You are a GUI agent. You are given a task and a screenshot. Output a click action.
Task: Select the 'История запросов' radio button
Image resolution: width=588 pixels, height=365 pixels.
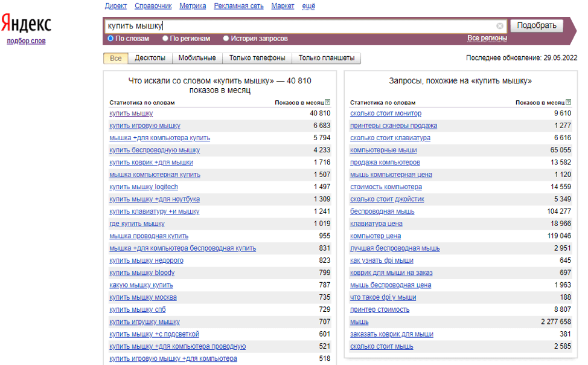(226, 38)
